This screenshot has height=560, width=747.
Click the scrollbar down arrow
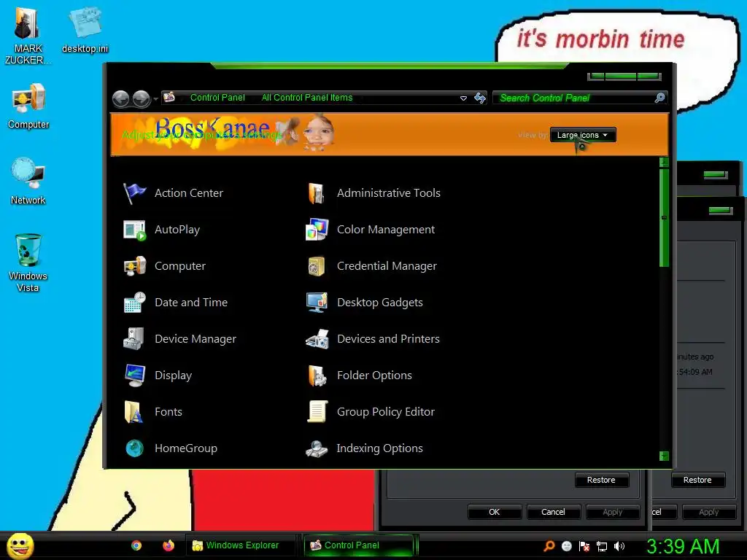coord(664,456)
